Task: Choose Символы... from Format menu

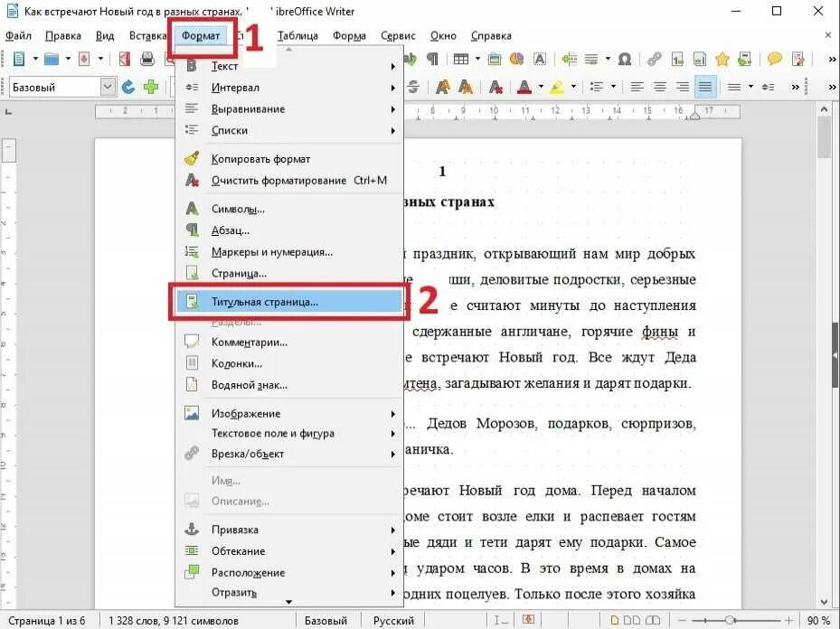Action: (x=289, y=209)
